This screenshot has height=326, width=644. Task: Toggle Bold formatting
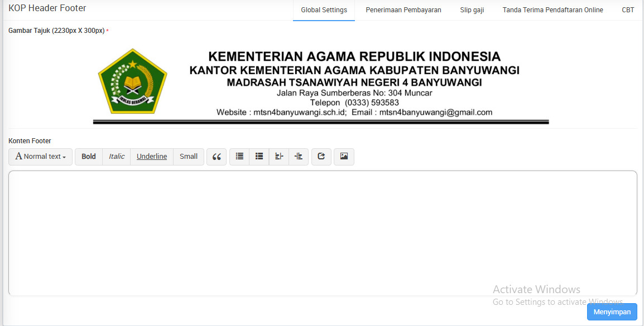[89, 157]
